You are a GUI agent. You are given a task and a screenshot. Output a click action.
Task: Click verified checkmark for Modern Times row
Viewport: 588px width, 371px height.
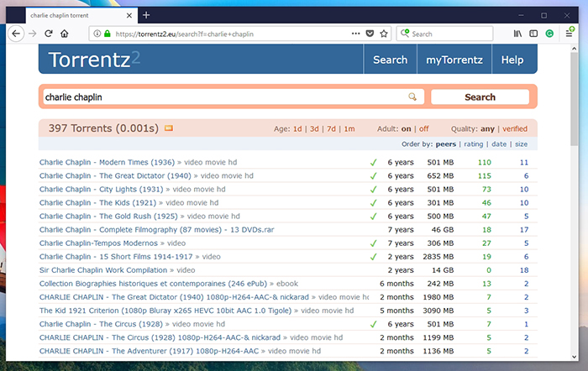[x=373, y=162]
